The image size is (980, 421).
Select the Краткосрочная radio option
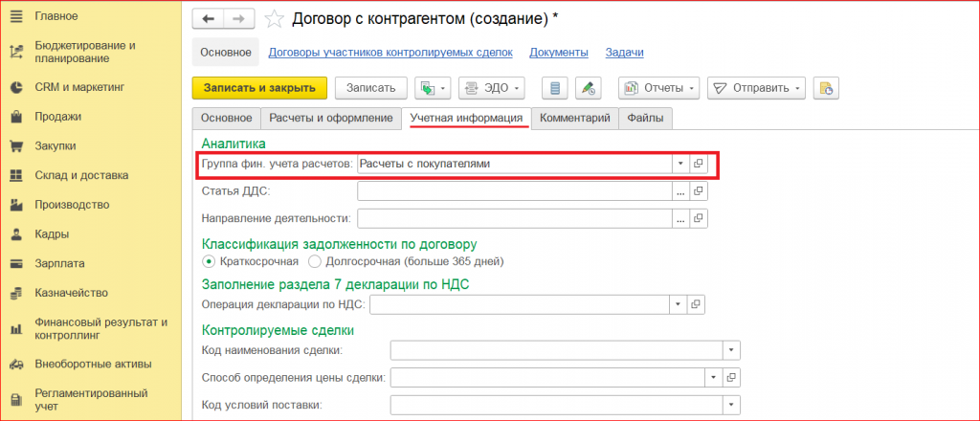click(x=209, y=260)
